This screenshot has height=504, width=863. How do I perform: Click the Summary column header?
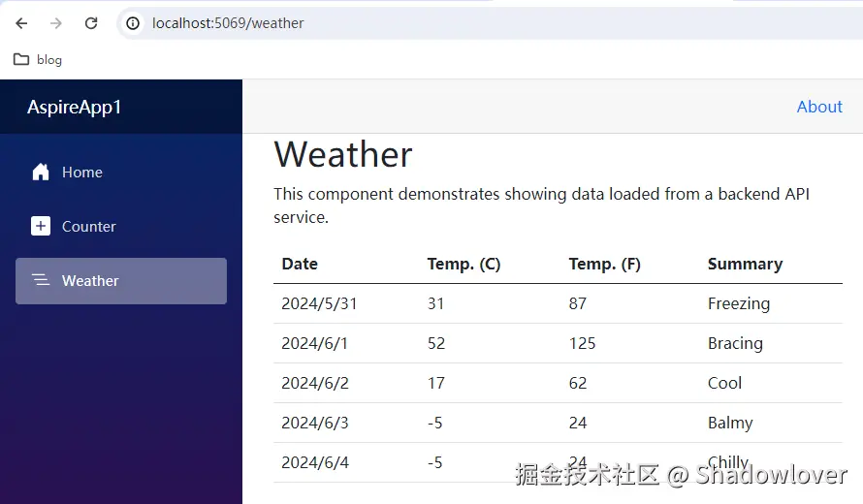coord(745,264)
